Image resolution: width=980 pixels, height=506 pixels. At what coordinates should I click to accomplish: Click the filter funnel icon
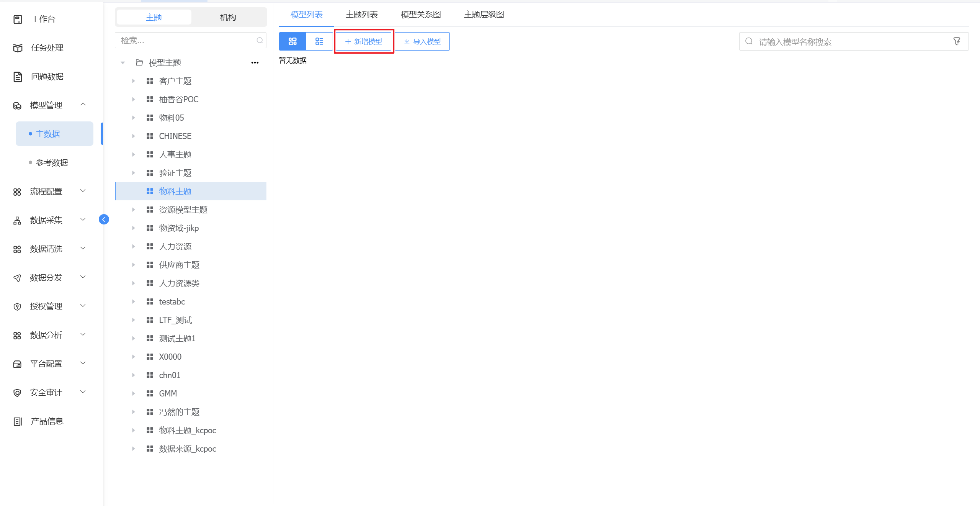957,41
